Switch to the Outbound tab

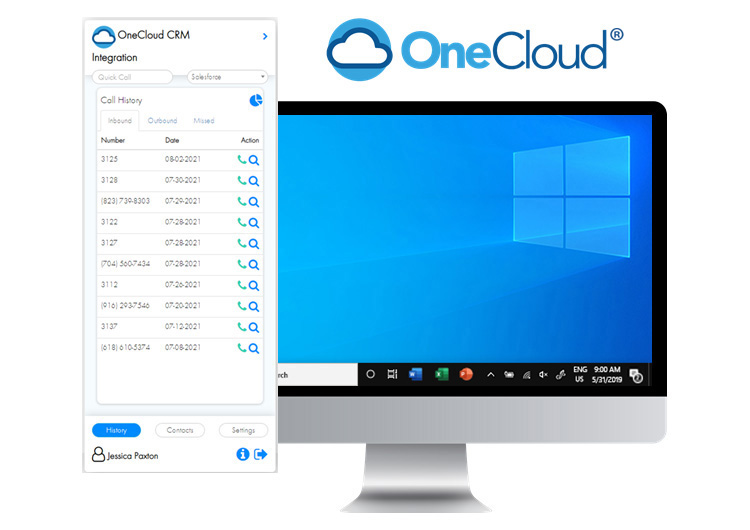click(x=163, y=121)
